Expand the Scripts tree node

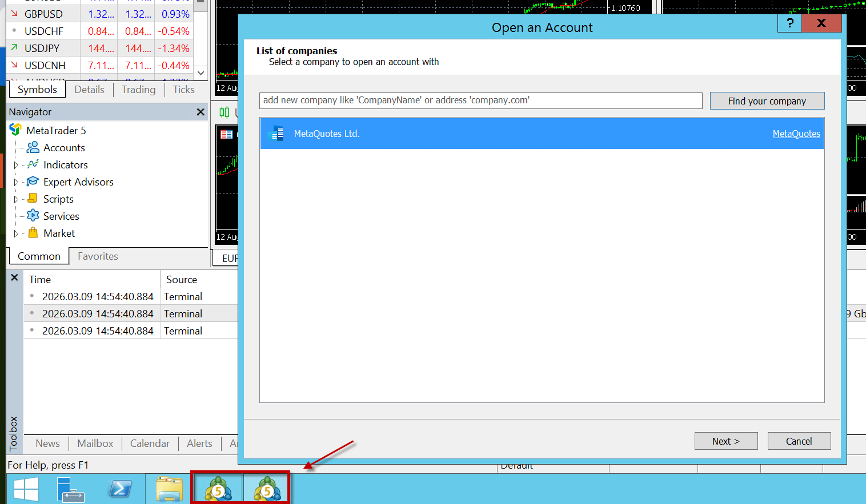[16, 199]
